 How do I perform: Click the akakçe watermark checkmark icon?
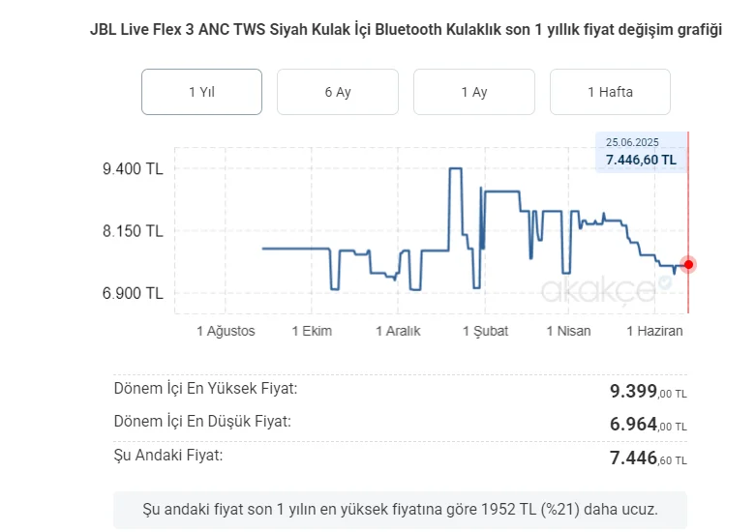click(665, 282)
